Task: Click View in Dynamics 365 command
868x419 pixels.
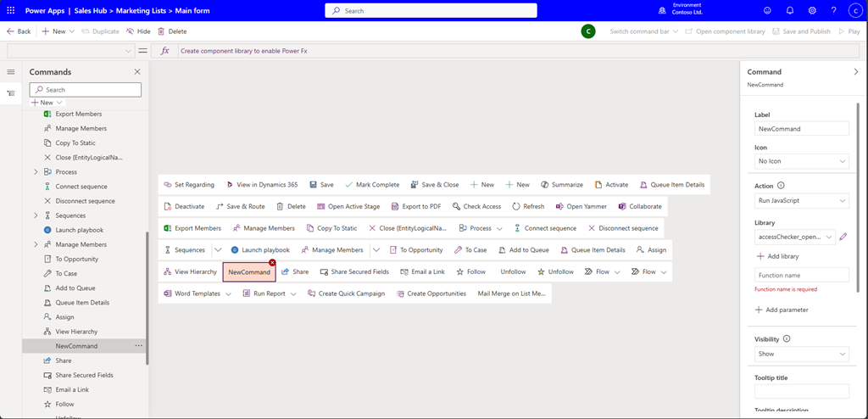Action: (262, 185)
